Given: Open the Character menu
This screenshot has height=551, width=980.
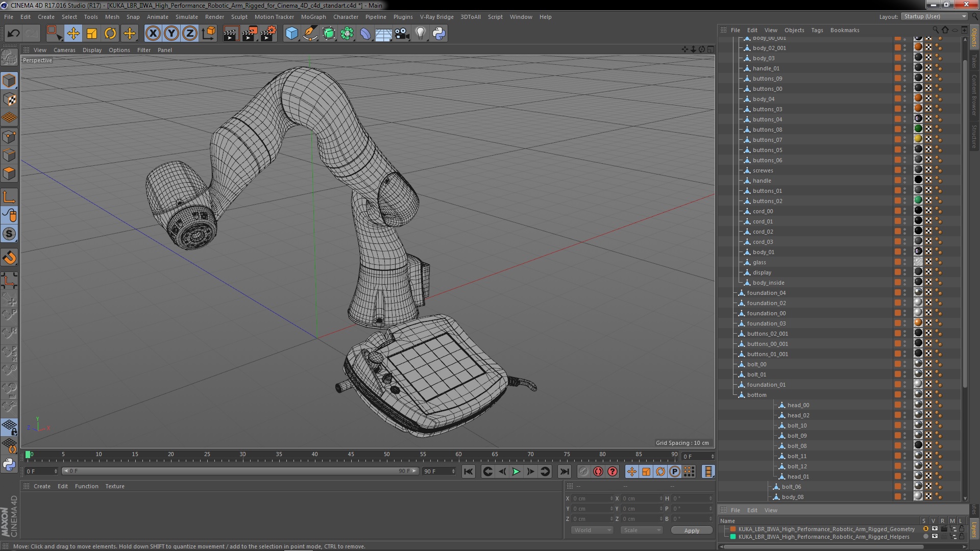Looking at the screenshot, I should click(346, 17).
